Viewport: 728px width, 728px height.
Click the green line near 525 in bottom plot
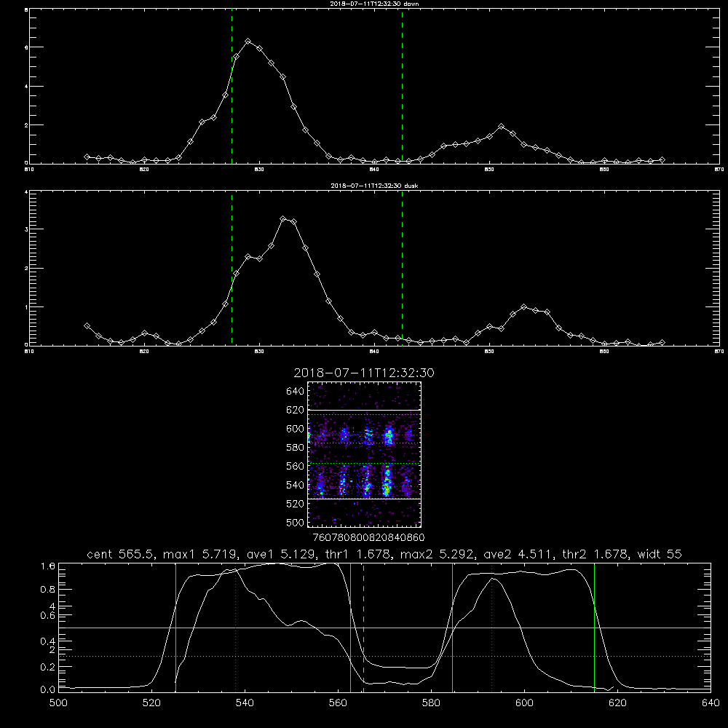point(176,627)
